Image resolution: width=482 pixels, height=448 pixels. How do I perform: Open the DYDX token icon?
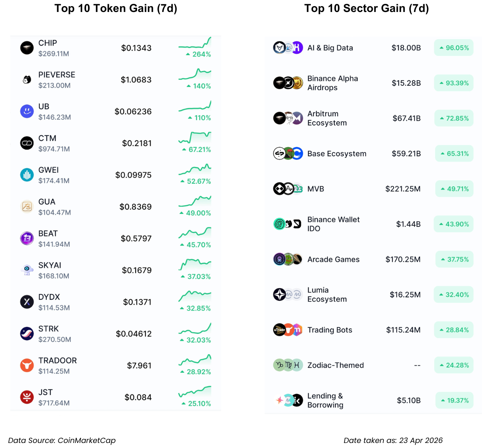coord(27,302)
